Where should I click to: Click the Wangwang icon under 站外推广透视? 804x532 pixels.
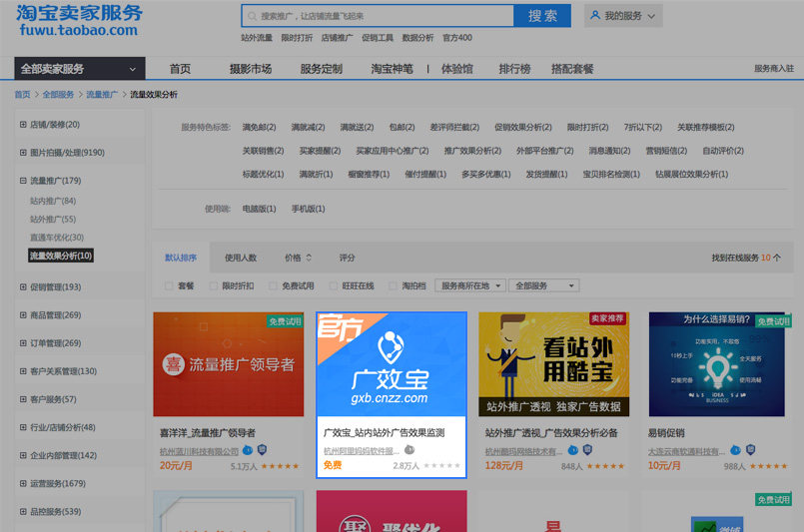[573, 450]
